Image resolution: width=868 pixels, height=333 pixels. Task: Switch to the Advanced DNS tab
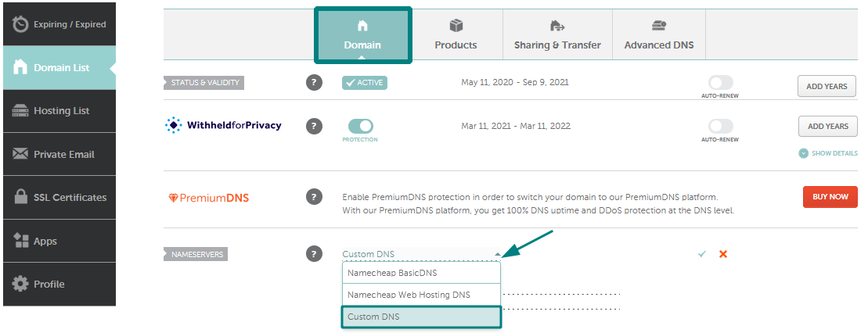click(659, 35)
